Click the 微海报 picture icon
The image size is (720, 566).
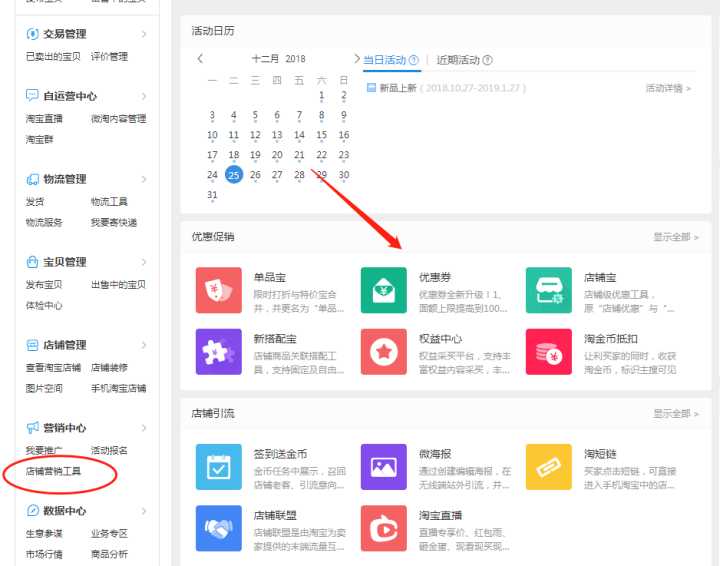tap(383, 467)
